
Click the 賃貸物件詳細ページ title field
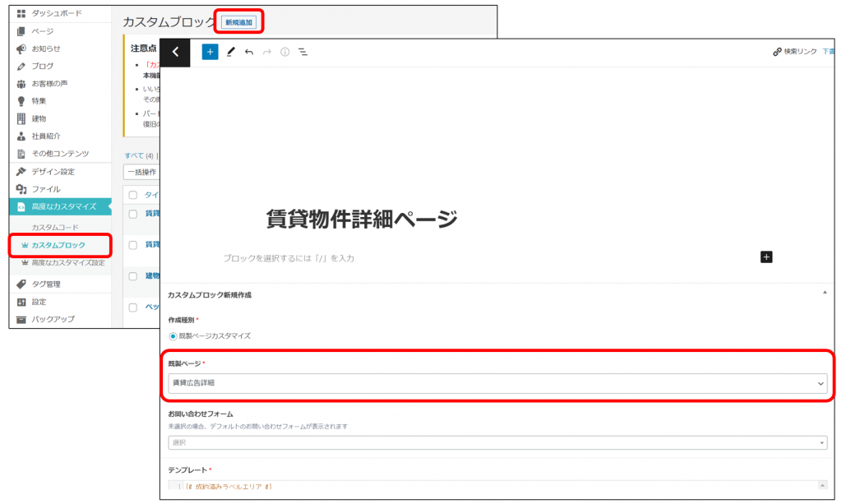pyautogui.click(x=362, y=220)
